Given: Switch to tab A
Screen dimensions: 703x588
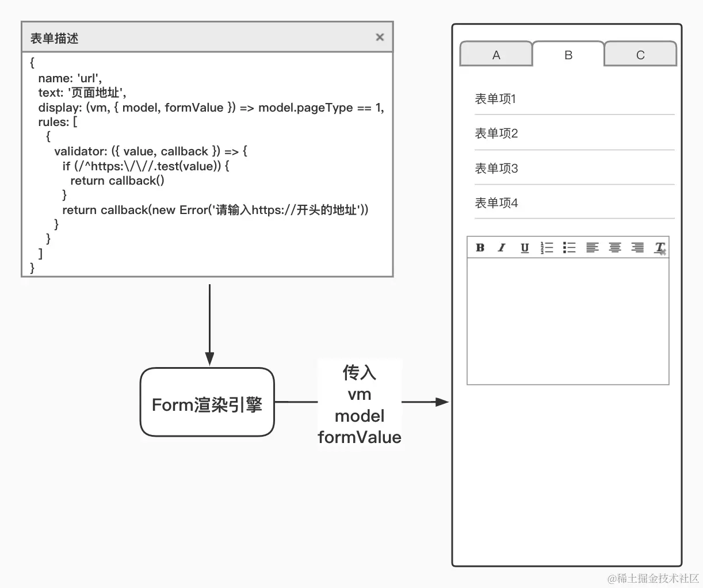Looking at the screenshot, I should [x=495, y=54].
